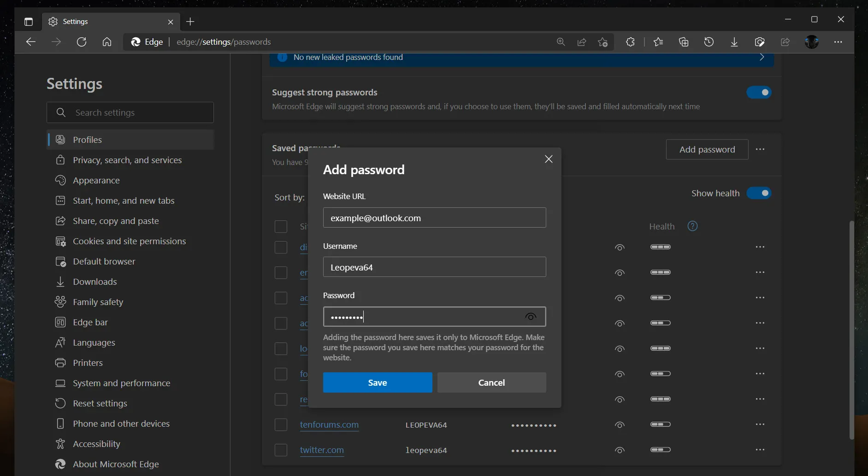Refresh the page with the reload icon

pos(81,42)
